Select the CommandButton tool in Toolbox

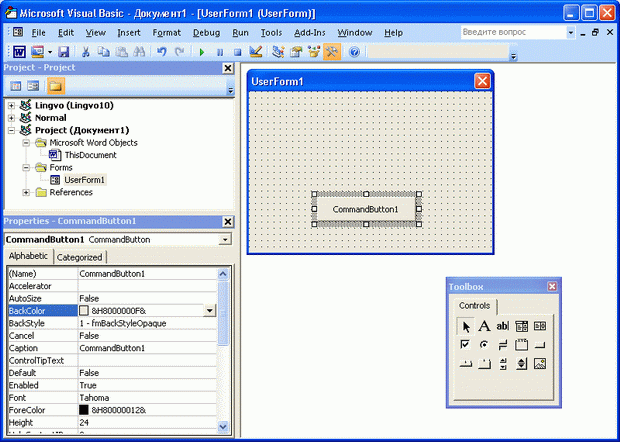(540, 345)
